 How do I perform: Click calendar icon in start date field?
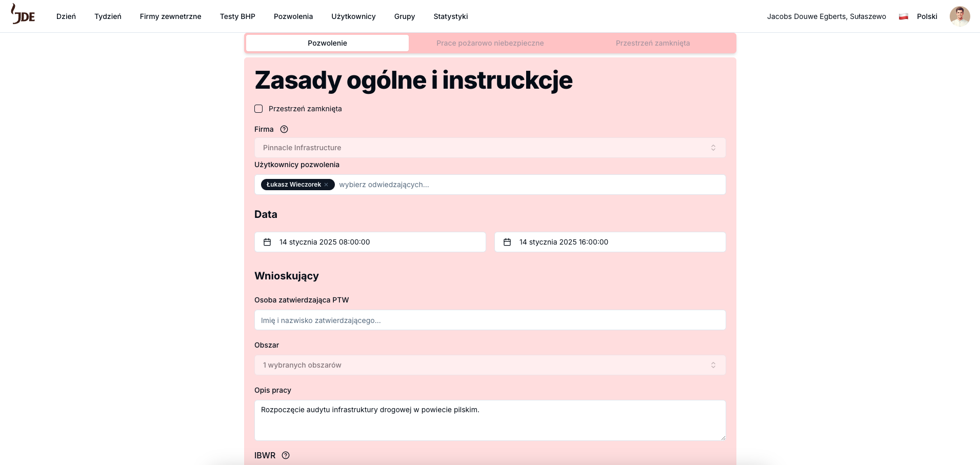(267, 242)
